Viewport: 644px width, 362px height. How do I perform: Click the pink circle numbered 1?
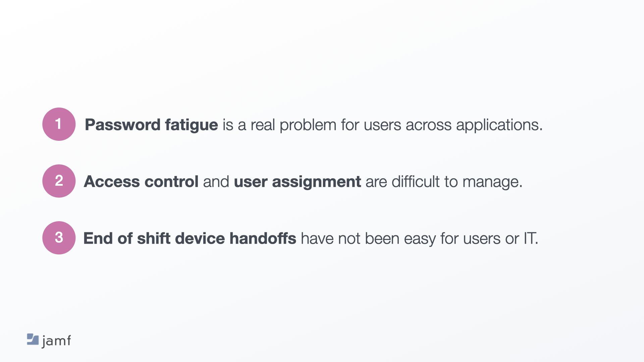59,124
